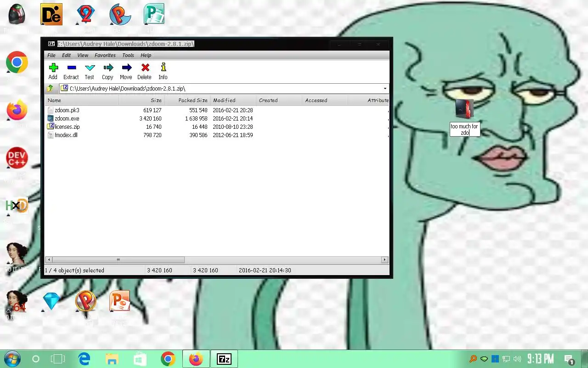
Task: Sort by Packed Size column header
Action: (187, 100)
